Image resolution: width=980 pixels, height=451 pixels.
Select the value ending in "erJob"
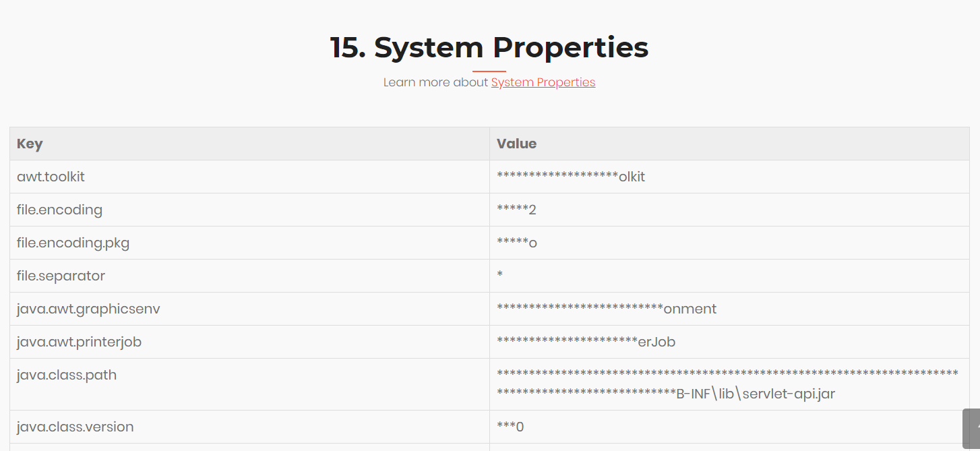click(584, 342)
